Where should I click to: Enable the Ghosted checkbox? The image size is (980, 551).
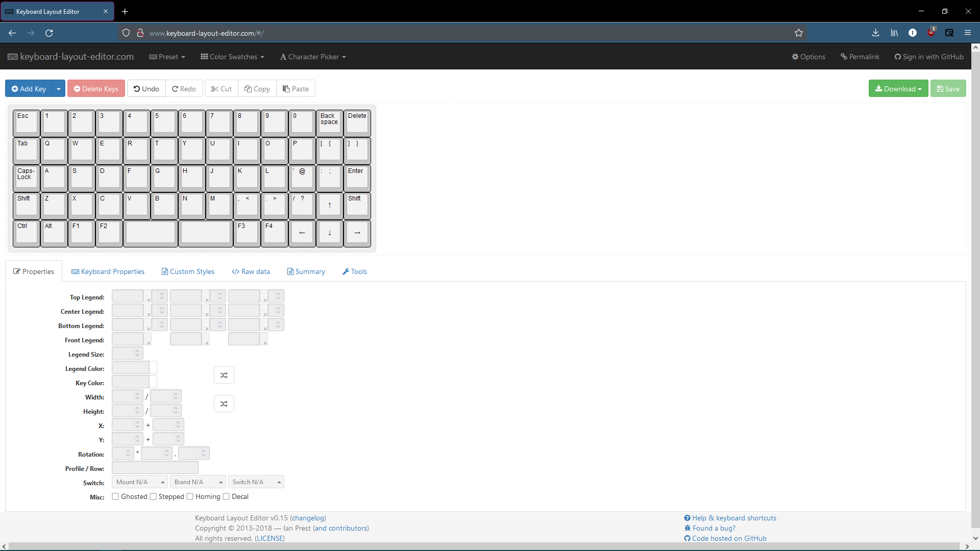coord(115,497)
